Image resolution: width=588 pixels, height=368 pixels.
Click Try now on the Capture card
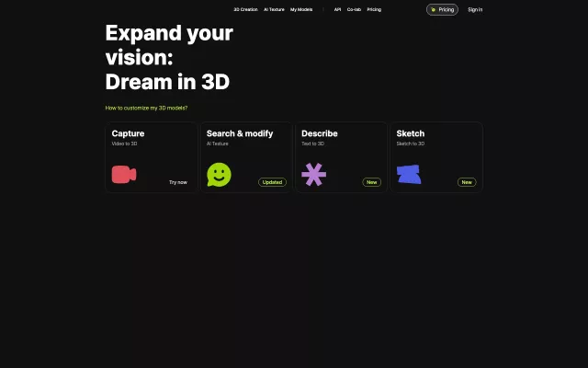(x=177, y=182)
